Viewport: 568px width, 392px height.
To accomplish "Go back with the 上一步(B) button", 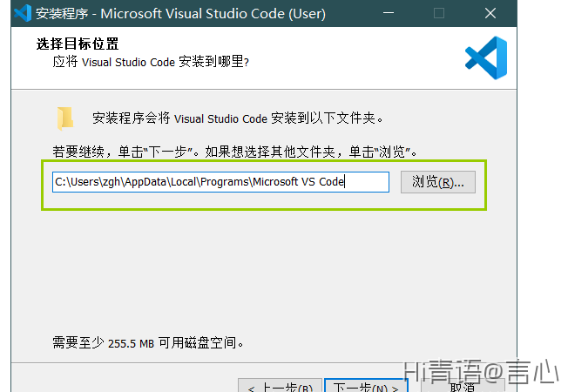I will pos(279,387).
